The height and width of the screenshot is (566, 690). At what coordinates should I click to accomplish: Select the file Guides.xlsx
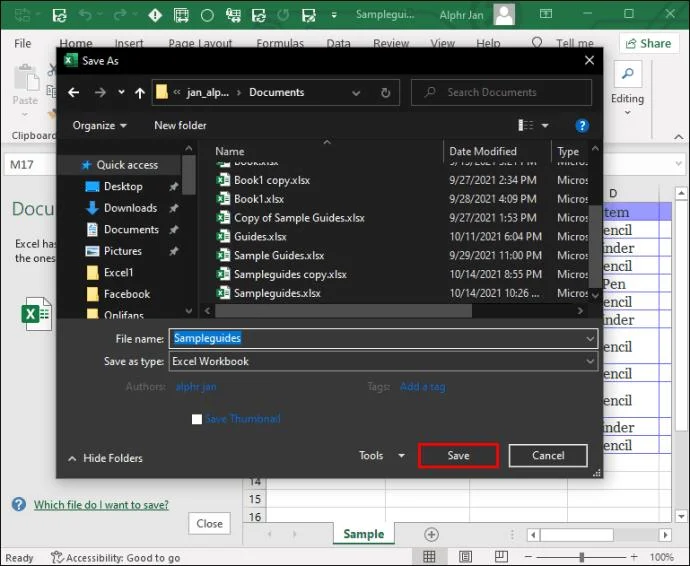(260, 237)
